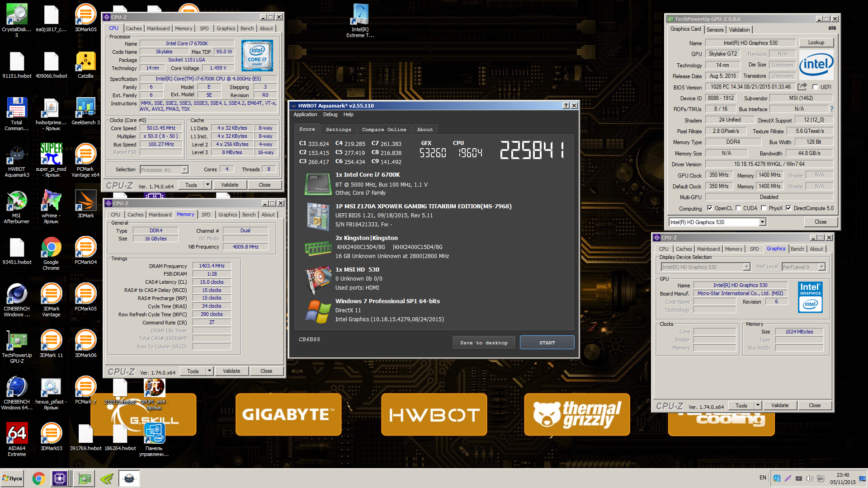
Task: Select the 3DMark03 desktop icon
Action: point(51,437)
